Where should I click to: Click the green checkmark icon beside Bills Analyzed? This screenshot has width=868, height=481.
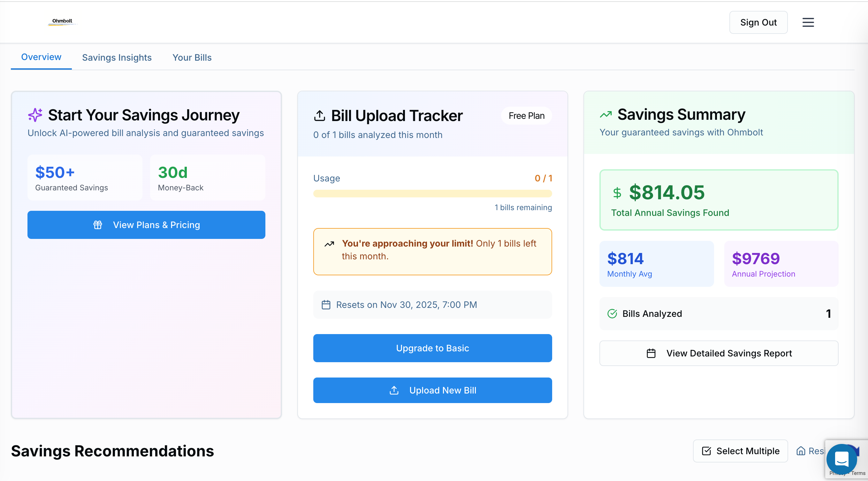(x=612, y=313)
